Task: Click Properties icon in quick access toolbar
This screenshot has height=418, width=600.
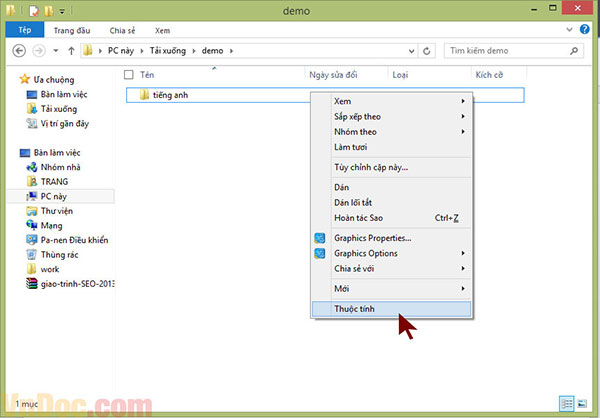Action: [x=34, y=11]
